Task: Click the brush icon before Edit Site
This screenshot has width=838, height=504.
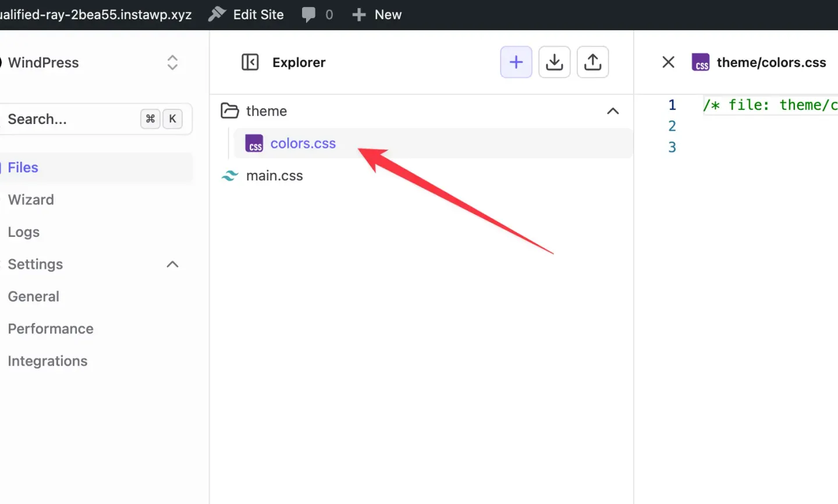Action: coord(216,14)
